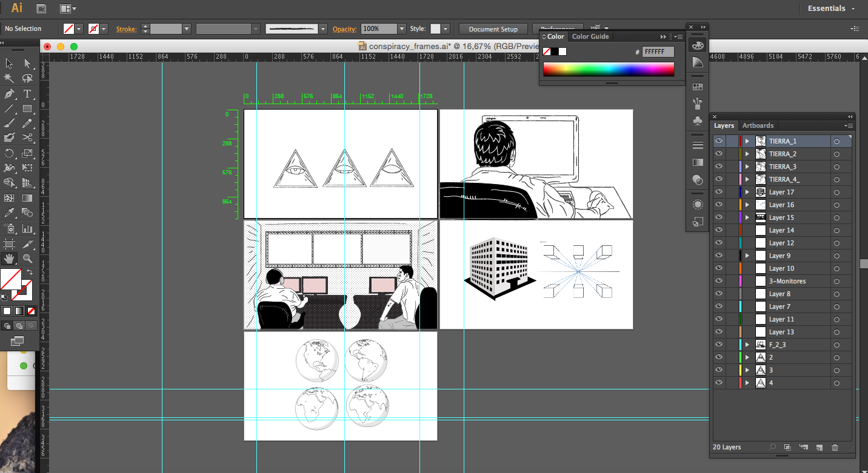Expand Layer 16 contents
Image resolution: width=868 pixels, height=473 pixels.
click(747, 205)
